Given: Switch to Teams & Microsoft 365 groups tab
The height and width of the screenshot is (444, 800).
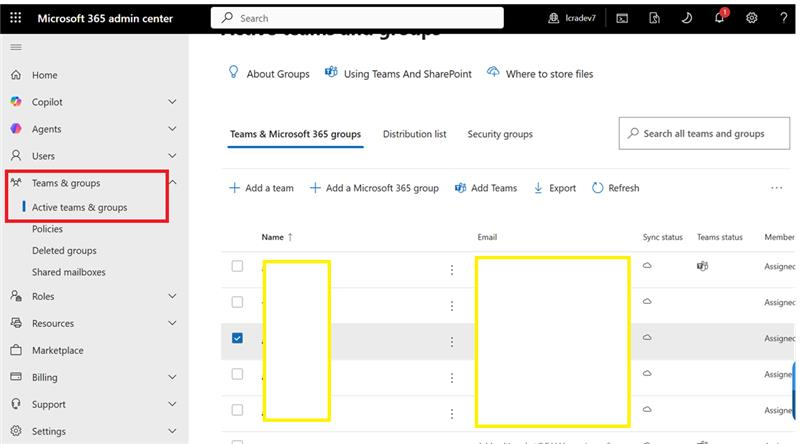Looking at the screenshot, I should (x=295, y=134).
